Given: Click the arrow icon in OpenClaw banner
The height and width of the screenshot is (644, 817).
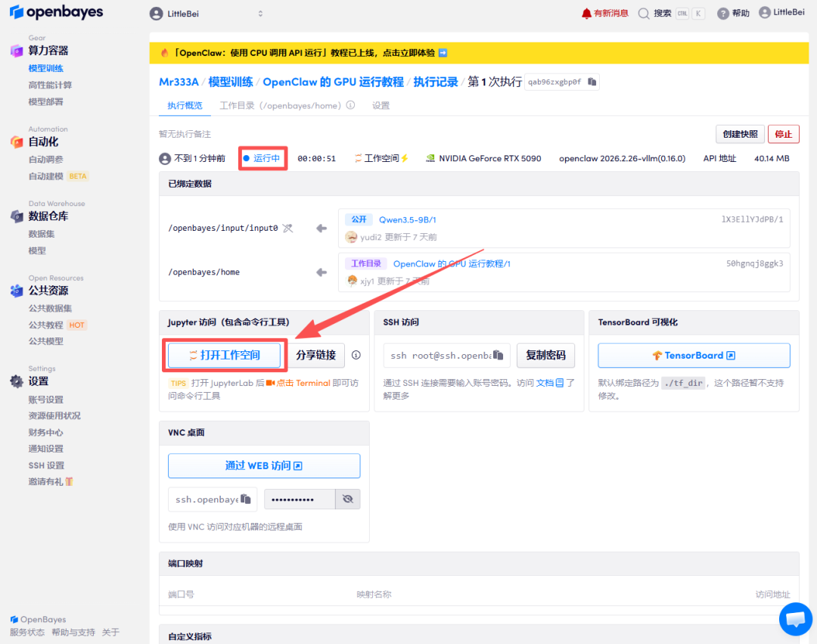Looking at the screenshot, I should pos(443,53).
